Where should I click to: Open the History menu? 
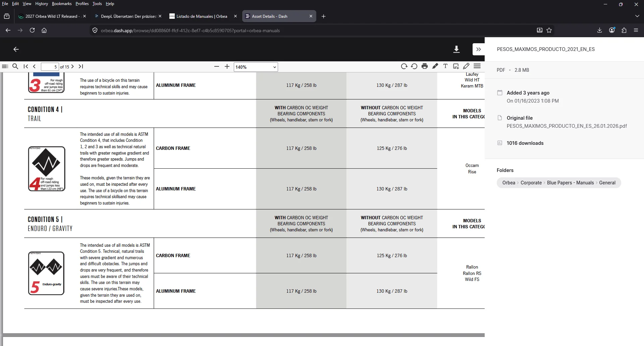42,4
